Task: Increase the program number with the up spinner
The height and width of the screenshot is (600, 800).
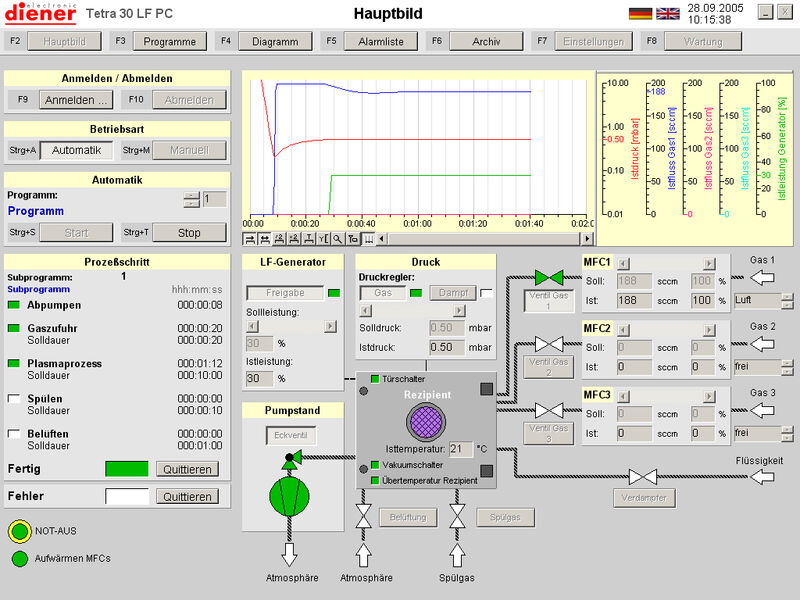Action: point(191,195)
